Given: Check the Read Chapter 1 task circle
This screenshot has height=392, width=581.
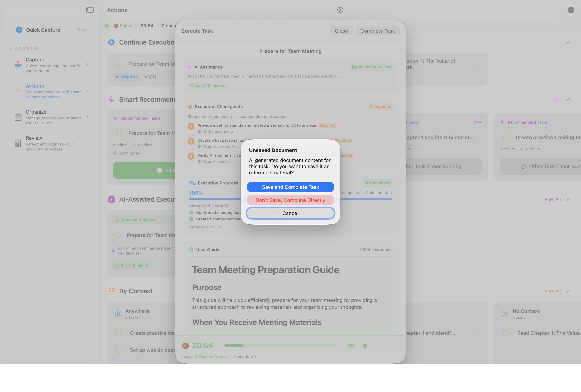Looking at the screenshot, I should coord(506,333).
